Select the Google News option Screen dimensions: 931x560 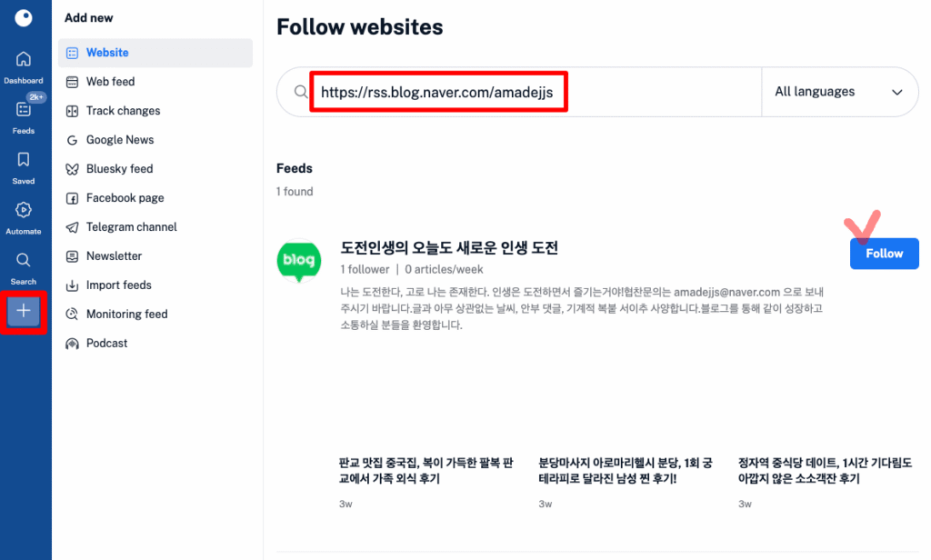click(120, 140)
